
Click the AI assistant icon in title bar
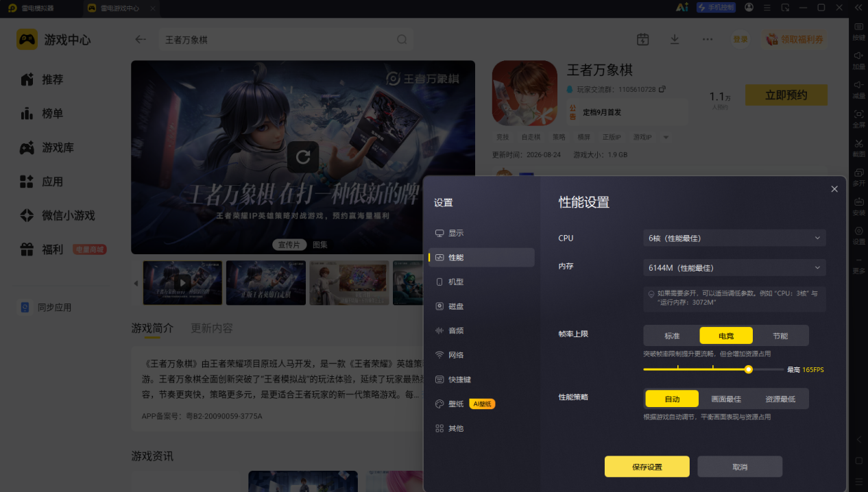[682, 8]
